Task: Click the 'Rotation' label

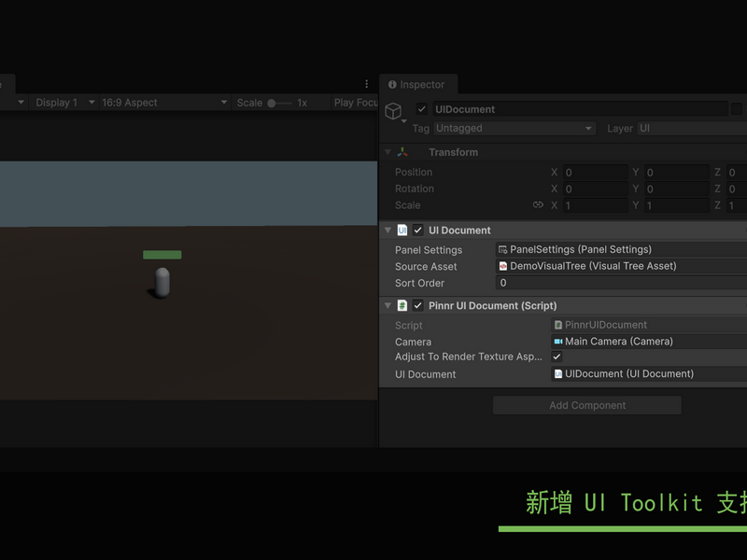Action: pos(415,189)
